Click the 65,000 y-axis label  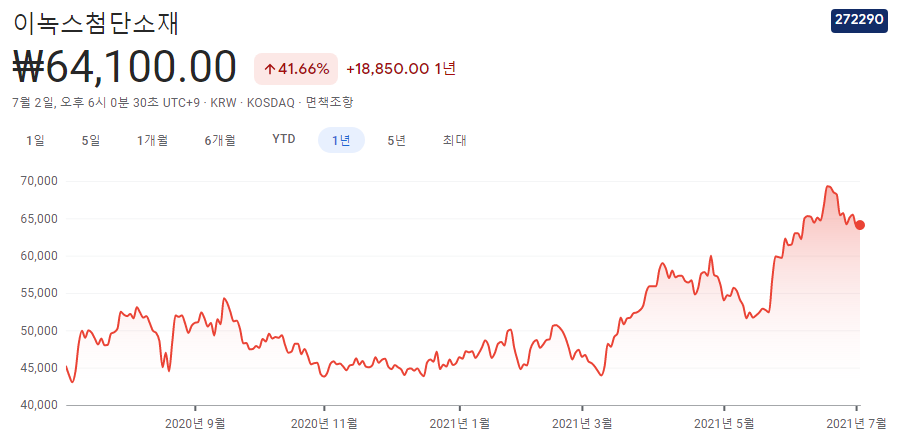[x=39, y=219]
